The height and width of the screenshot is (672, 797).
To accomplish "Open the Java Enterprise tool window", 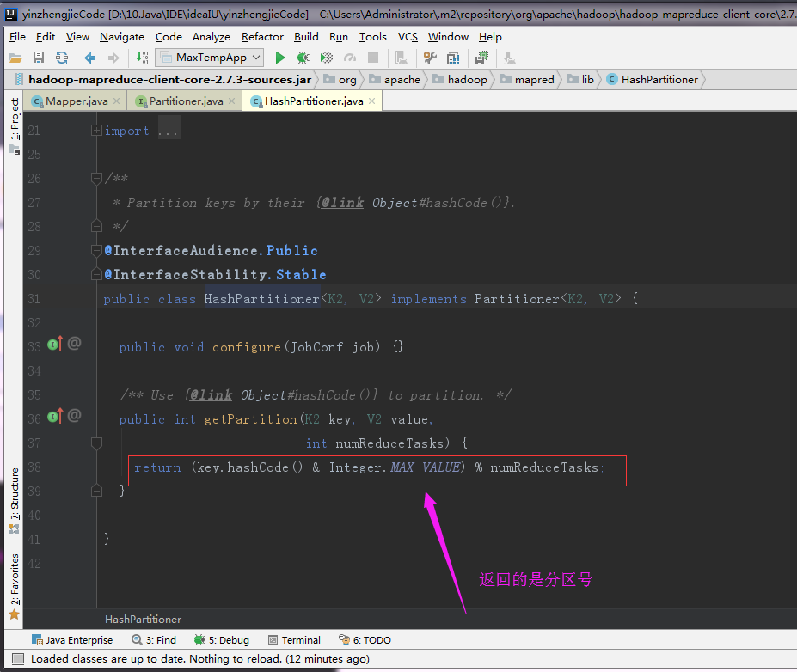I will pos(72,640).
